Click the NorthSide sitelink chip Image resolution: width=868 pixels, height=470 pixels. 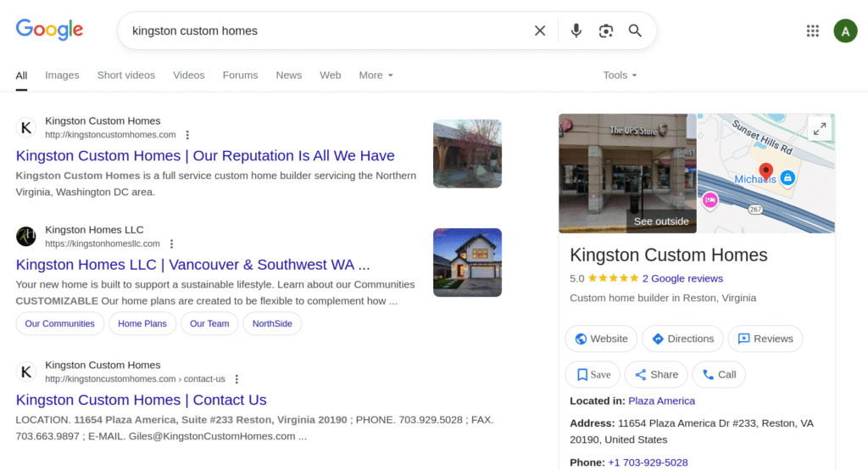click(x=272, y=324)
